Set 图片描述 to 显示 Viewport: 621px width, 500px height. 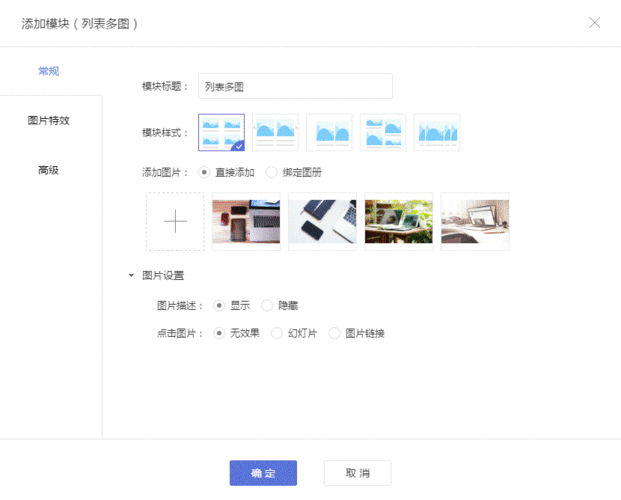220,305
